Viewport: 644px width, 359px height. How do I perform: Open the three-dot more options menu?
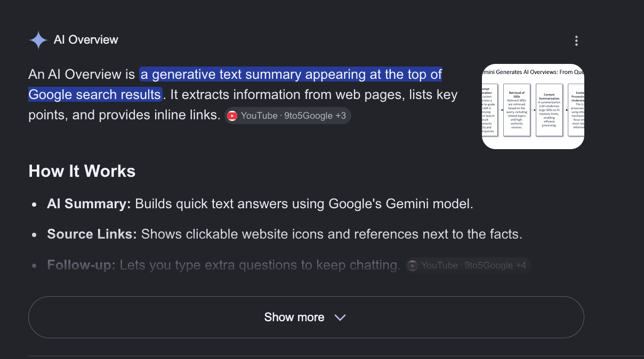click(x=576, y=41)
